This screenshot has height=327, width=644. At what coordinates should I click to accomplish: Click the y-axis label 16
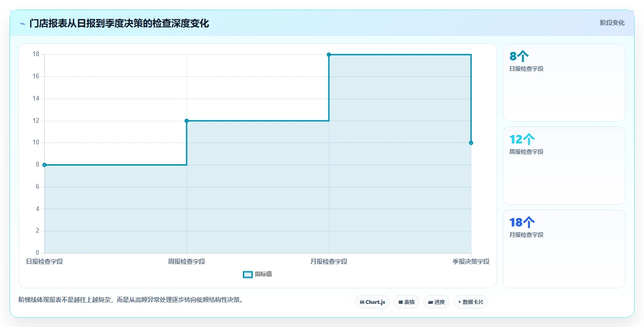tap(36, 76)
